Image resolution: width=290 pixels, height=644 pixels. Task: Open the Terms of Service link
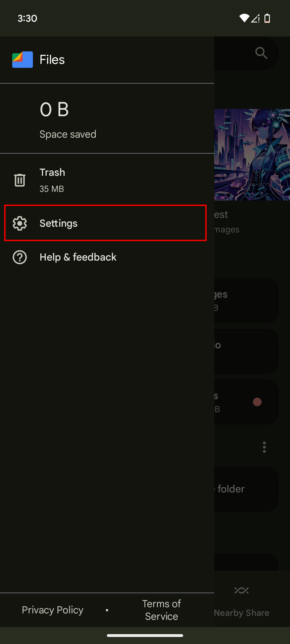161,610
